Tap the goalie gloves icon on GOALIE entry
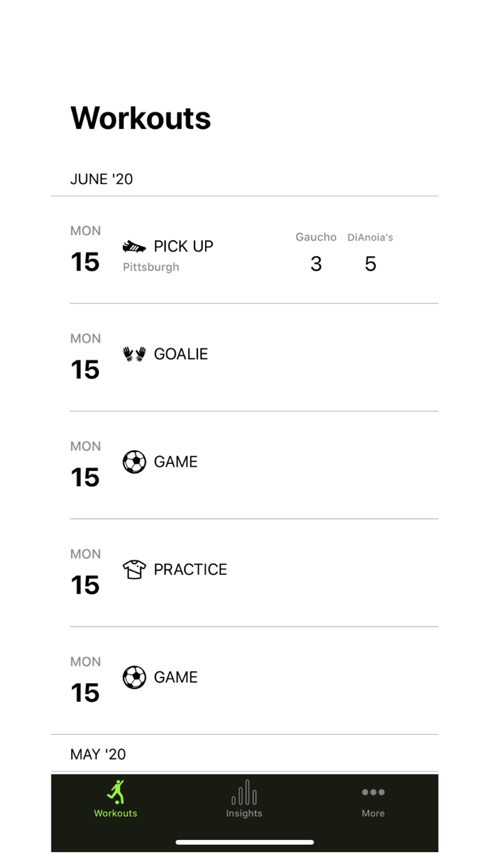Viewport: 488px width, 868px height. (134, 353)
